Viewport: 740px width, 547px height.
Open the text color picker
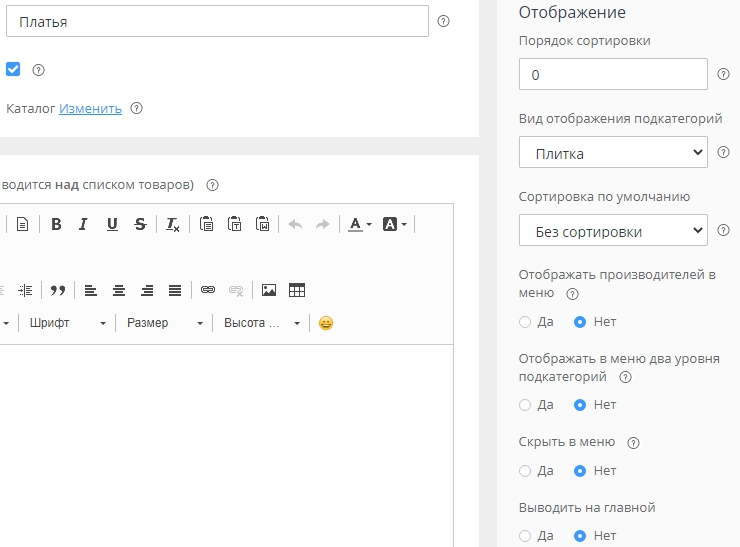[359, 224]
